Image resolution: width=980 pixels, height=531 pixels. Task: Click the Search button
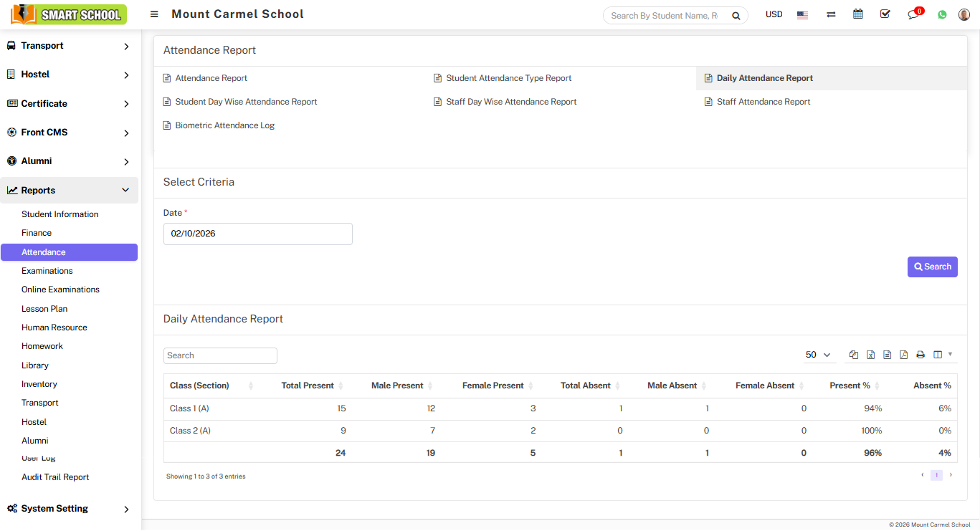932,267
